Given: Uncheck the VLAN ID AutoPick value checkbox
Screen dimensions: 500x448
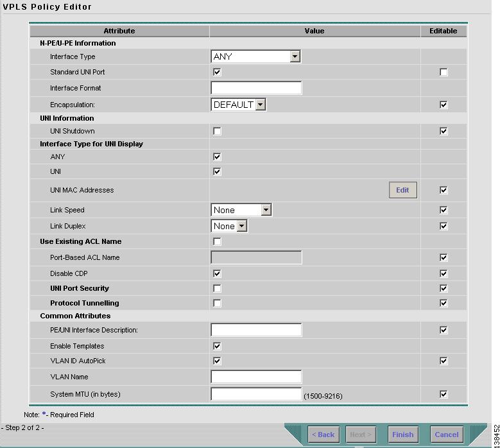Looking at the screenshot, I should 217,361.
